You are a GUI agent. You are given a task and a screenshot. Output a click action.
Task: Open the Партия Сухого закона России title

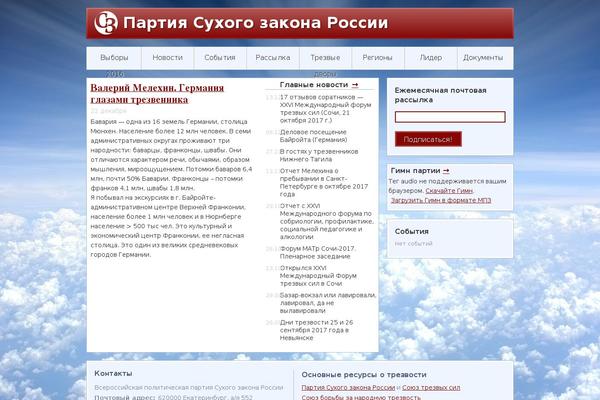[x=256, y=23]
